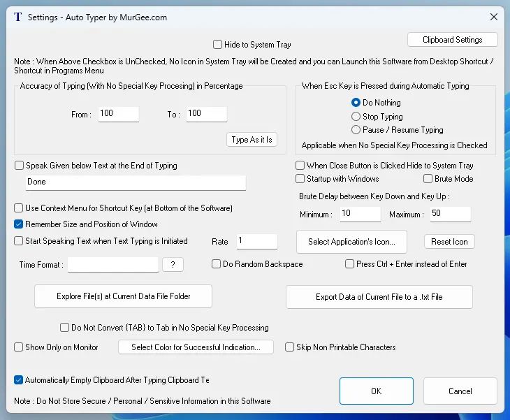Select Pause / Resume Typing option
Image resolution: width=510 pixels, height=420 pixels.
tap(356, 130)
